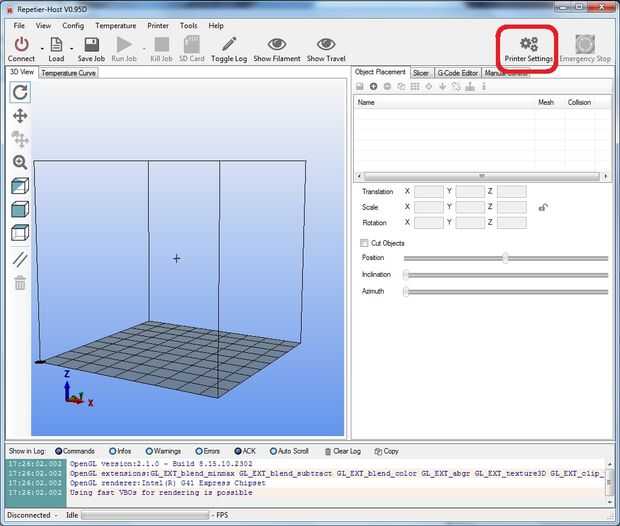Switch to the Temperature Curve tab
This screenshot has width=620, height=526.
[x=68, y=73]
